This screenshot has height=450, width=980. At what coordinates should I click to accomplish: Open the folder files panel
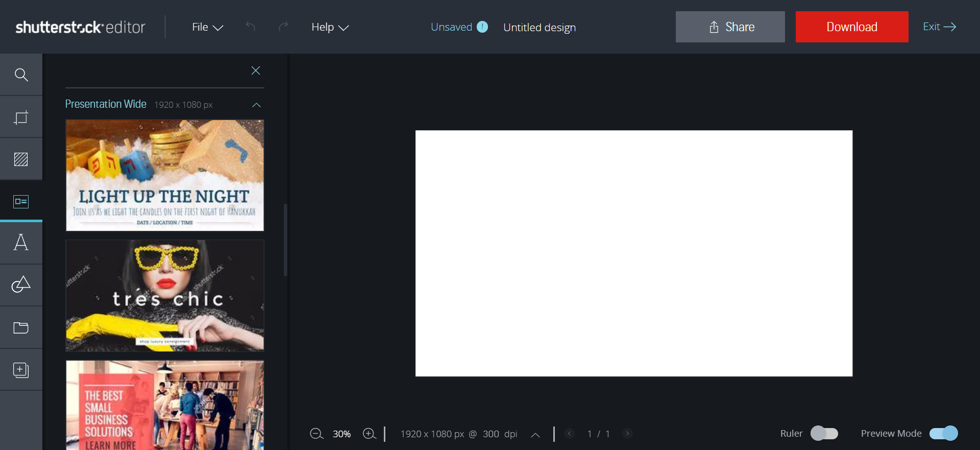(21, 327)
